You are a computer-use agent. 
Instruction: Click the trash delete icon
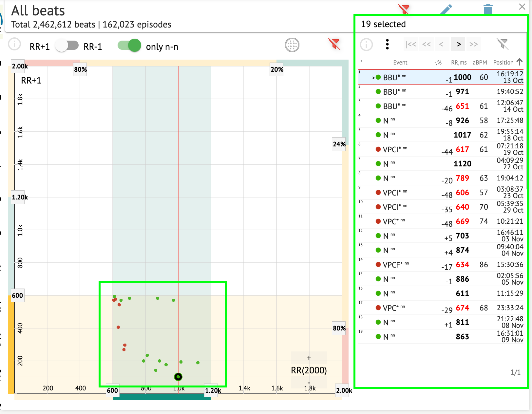(x=488, y=9)
